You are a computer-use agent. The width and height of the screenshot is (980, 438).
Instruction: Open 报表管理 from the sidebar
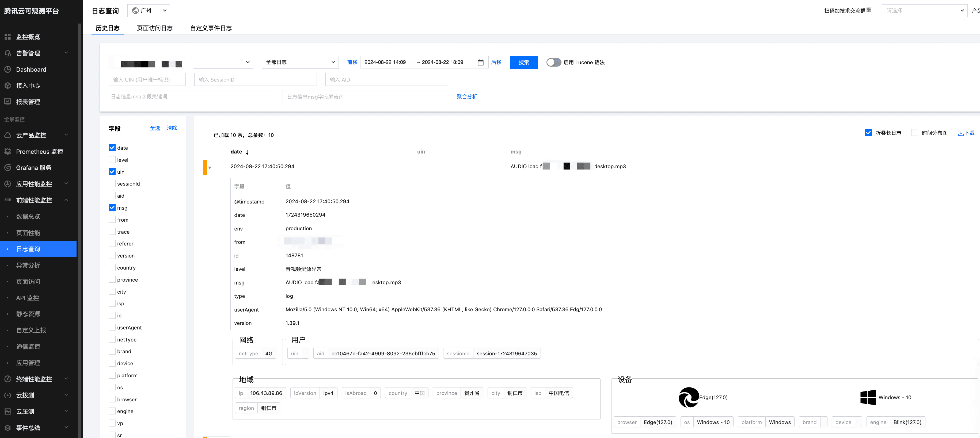(x=27, y=102)
